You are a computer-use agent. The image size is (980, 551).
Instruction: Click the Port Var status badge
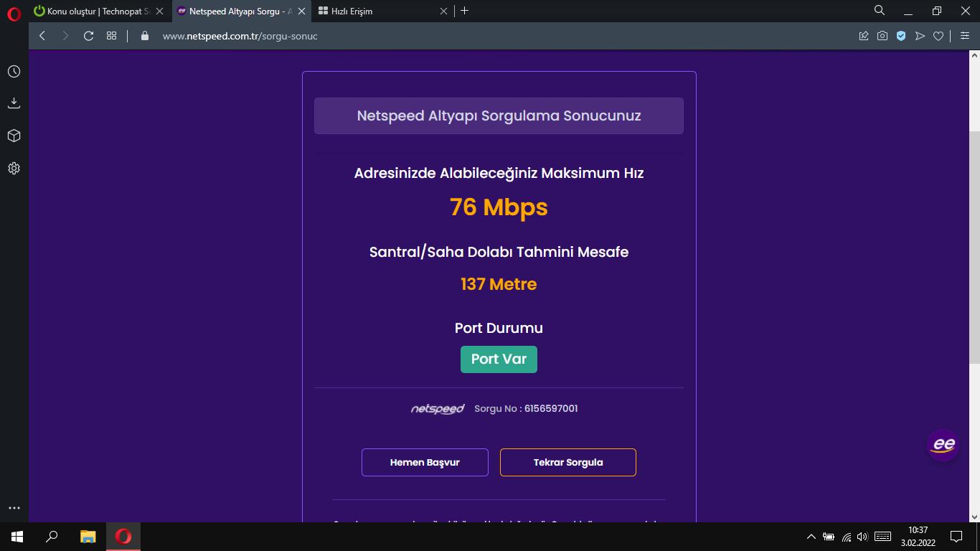[x=499, y=359]
